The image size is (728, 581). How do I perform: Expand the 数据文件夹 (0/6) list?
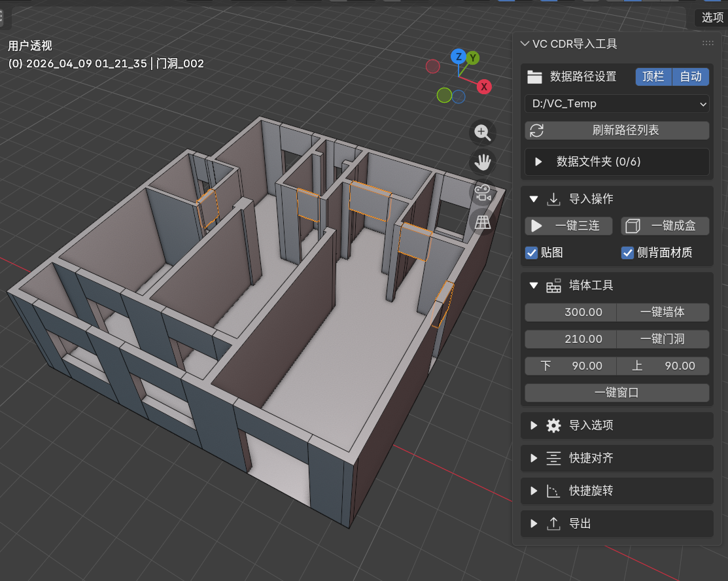[x=539, y=162]
